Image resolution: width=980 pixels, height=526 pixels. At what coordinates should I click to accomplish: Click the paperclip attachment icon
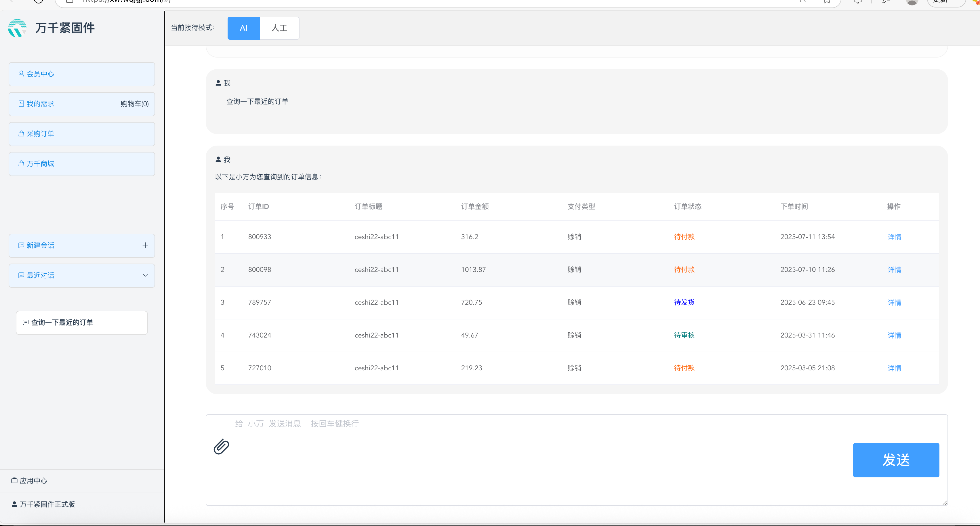point(222,447)
